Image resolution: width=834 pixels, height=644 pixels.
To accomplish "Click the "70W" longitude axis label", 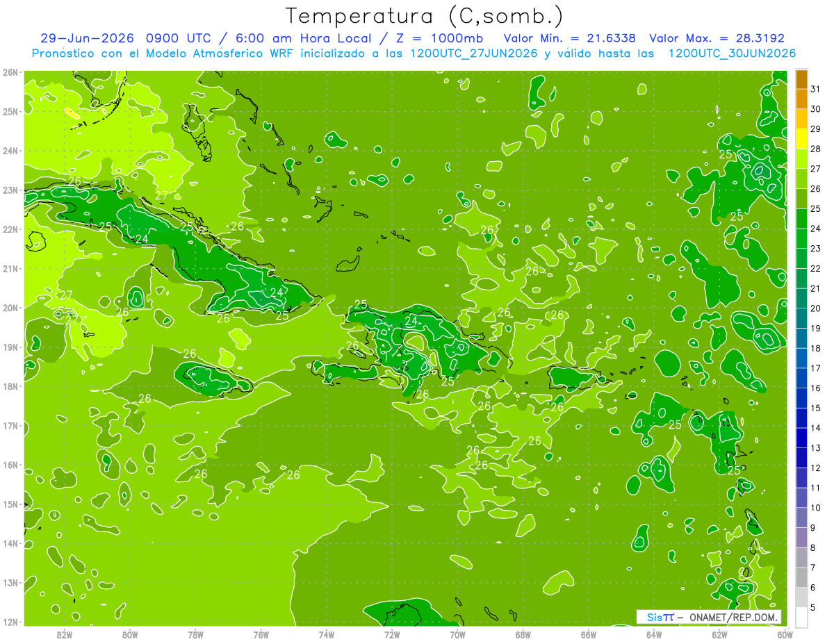I will (457, 634).
